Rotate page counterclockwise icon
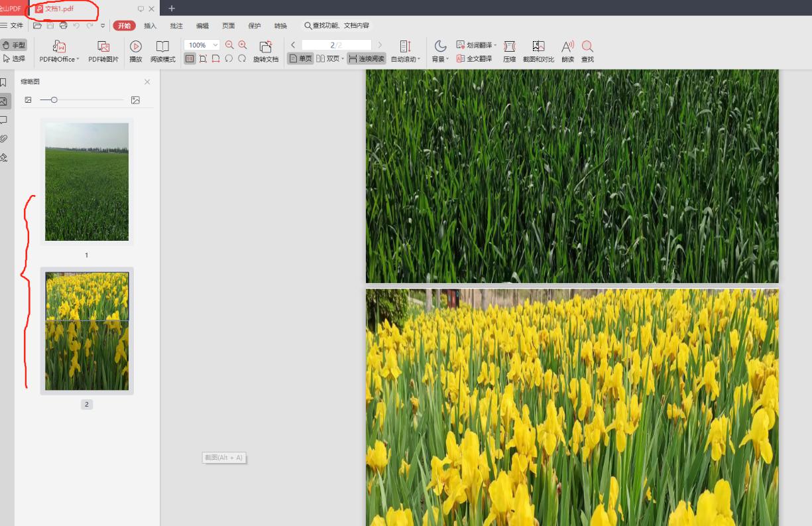Screen dimensions: 812x526 (x=229, y=58)
